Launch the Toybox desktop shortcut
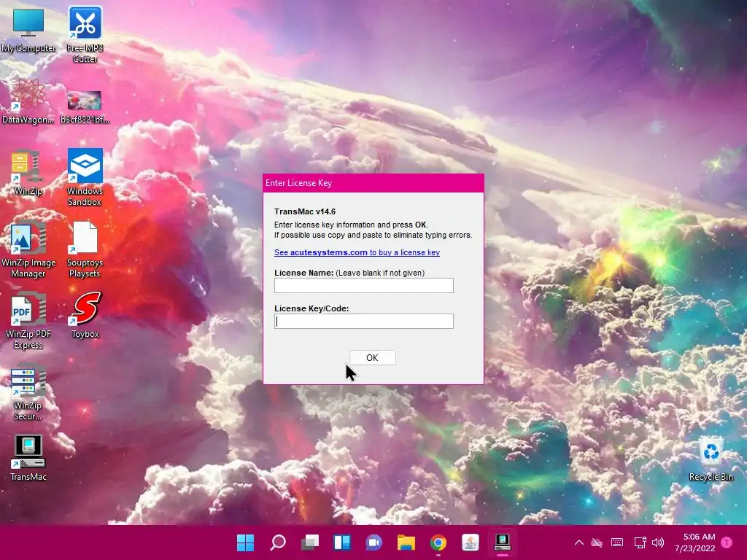This screenshot has width=747, height=560. [x=85, y=316]
